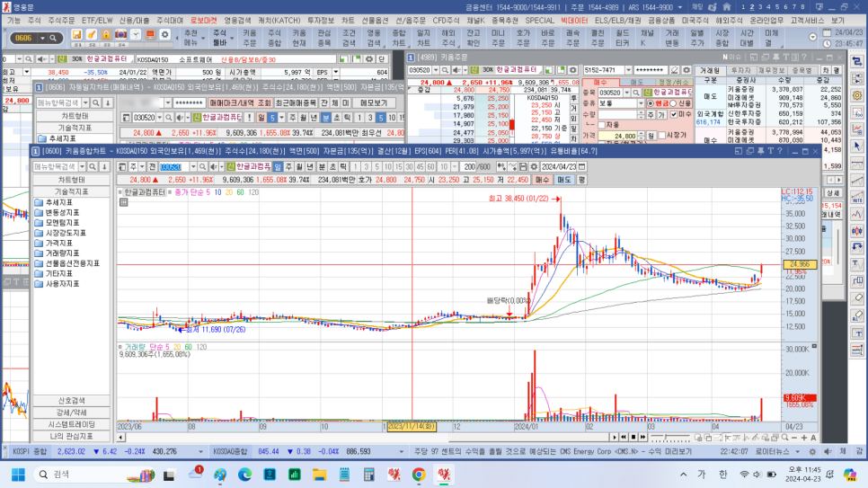
Task: Click settings gear in 키움주문 window toolbar
Action: pyautogui.click(x=686, y=70)
